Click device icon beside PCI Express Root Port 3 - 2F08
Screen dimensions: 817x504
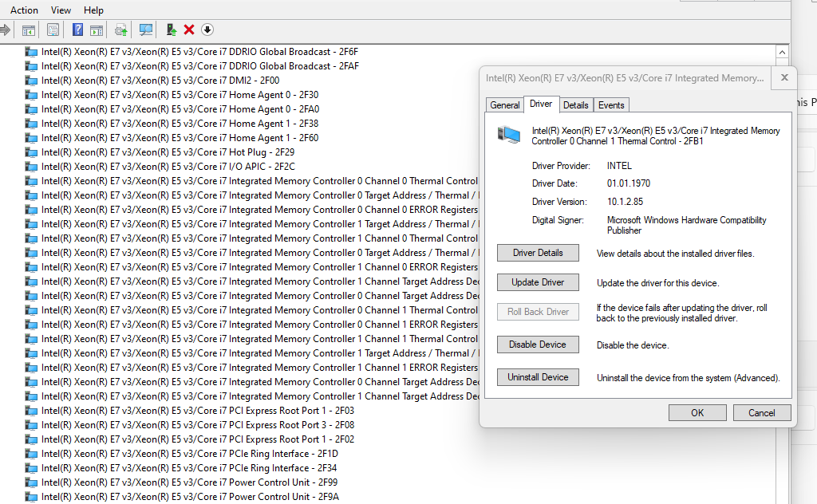(31, 425)
